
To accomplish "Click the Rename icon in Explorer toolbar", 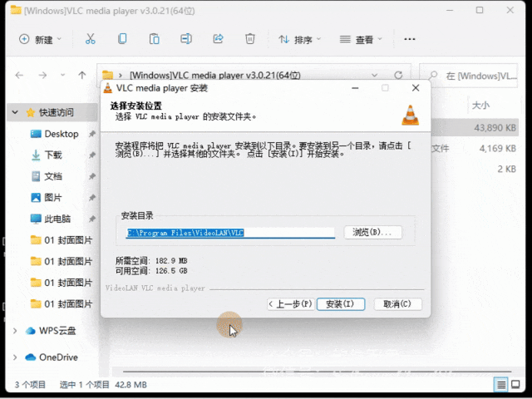I will click(x=186, y=39).
